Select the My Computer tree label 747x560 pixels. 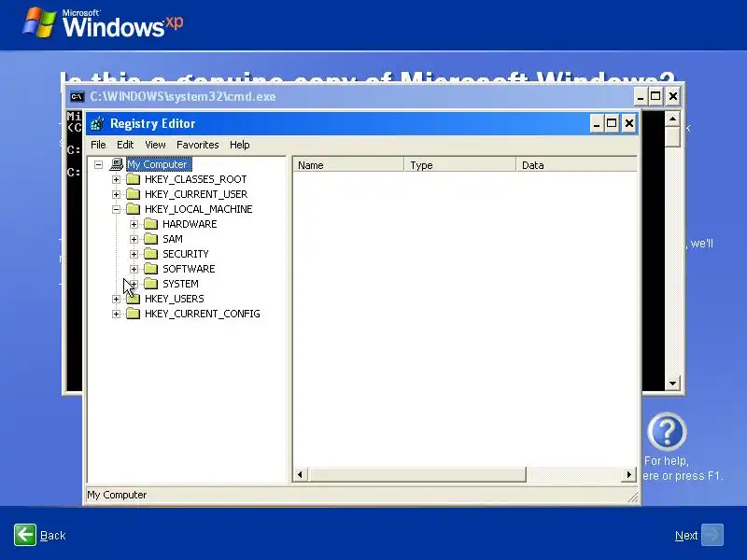pyautogui.click(x=159, y=164)
